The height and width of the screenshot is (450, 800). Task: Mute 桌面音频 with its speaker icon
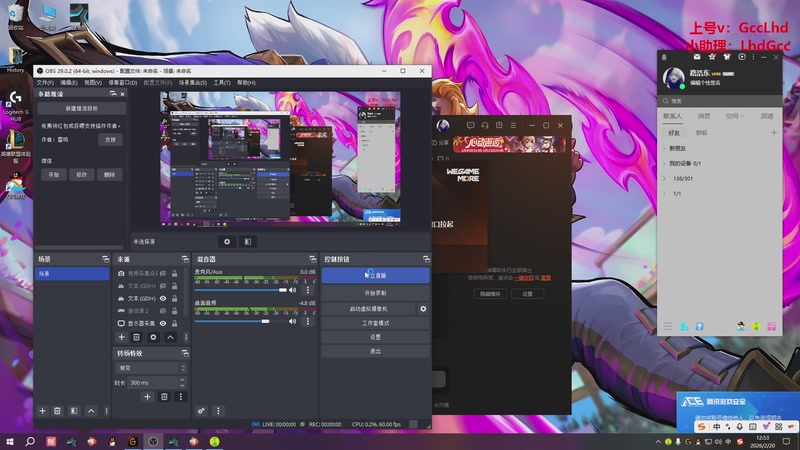[292, 321]
